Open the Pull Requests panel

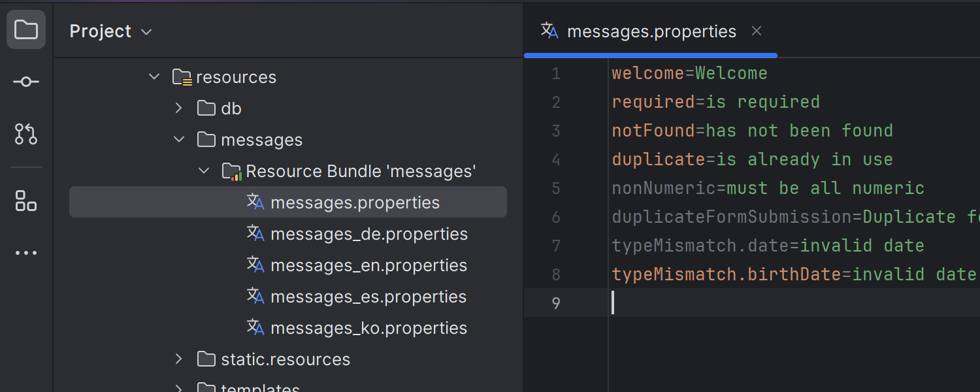(26, 134)
